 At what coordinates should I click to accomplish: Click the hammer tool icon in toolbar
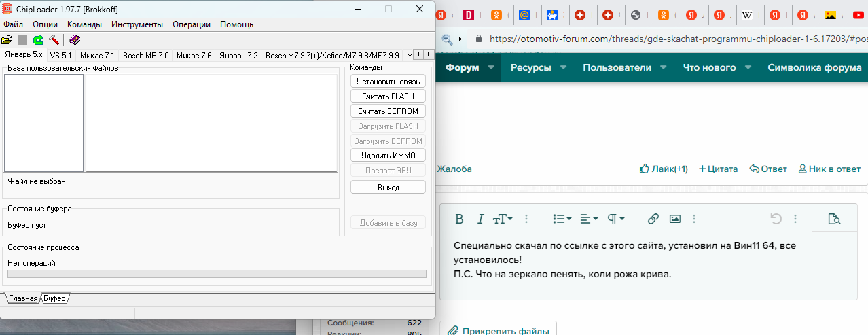[54, 40]
